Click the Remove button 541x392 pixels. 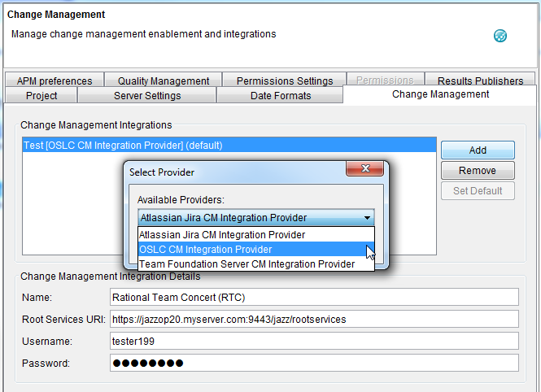[478, 170]
